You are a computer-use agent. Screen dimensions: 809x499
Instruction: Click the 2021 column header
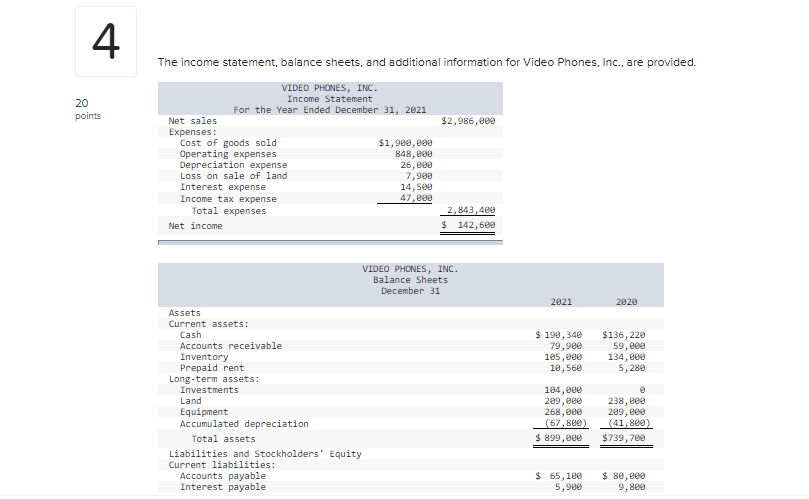click(561, 302)
